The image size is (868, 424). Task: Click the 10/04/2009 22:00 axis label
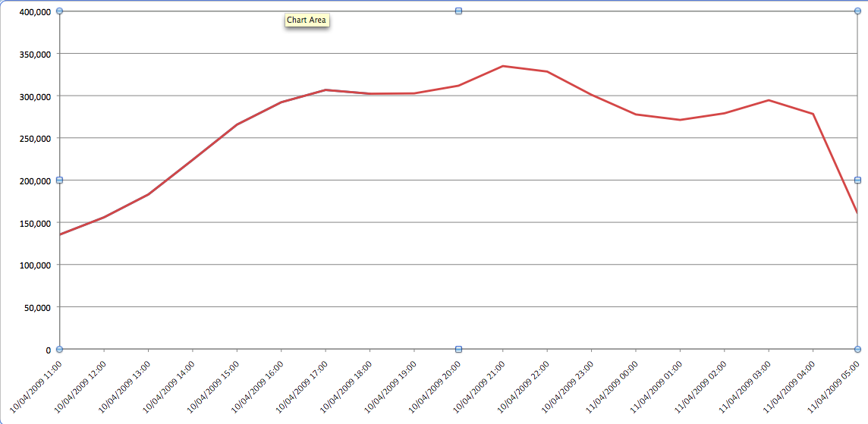(523, 386)
